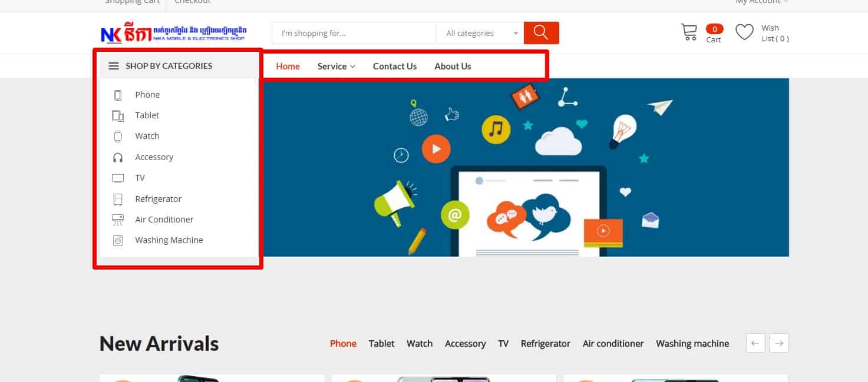Image resolution: width=868 pixels, height=382 pixels.
Task: Select the Watch category icon
Action: pyautogui.click(x=118, y=136)
